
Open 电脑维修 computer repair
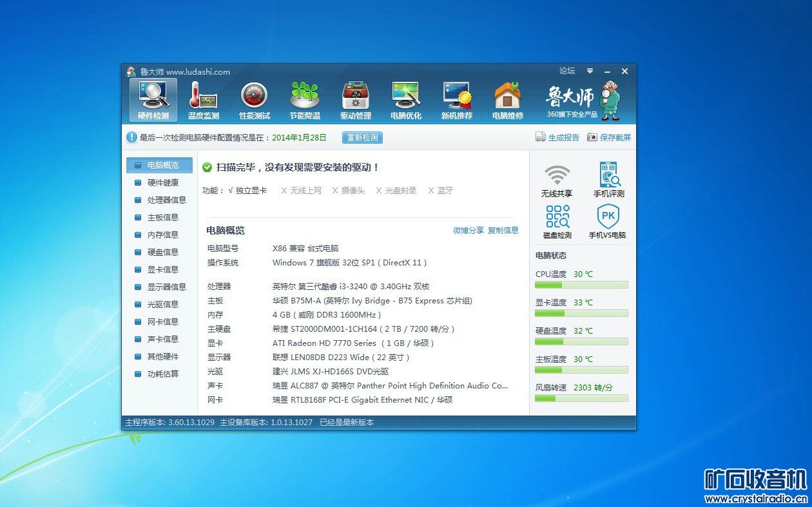(x=508, y=100)
